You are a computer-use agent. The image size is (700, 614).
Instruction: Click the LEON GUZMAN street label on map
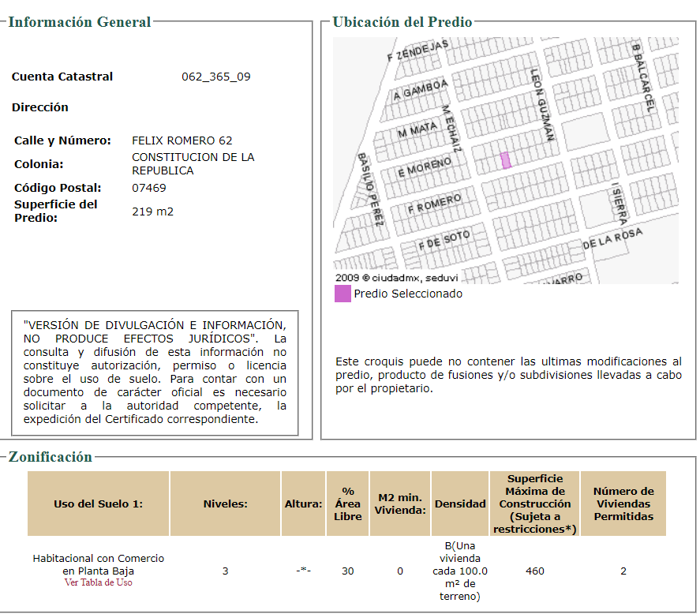(x=542, y=105)
